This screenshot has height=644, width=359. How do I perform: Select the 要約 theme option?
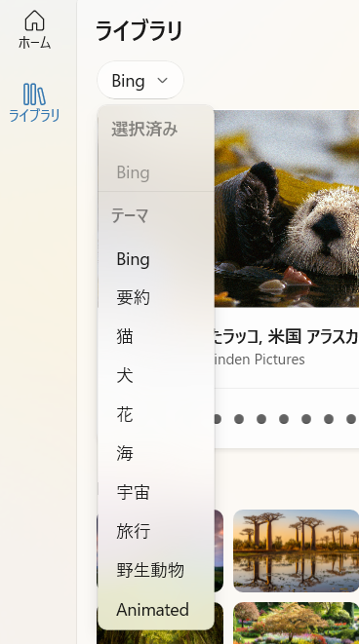coord(156,298)
